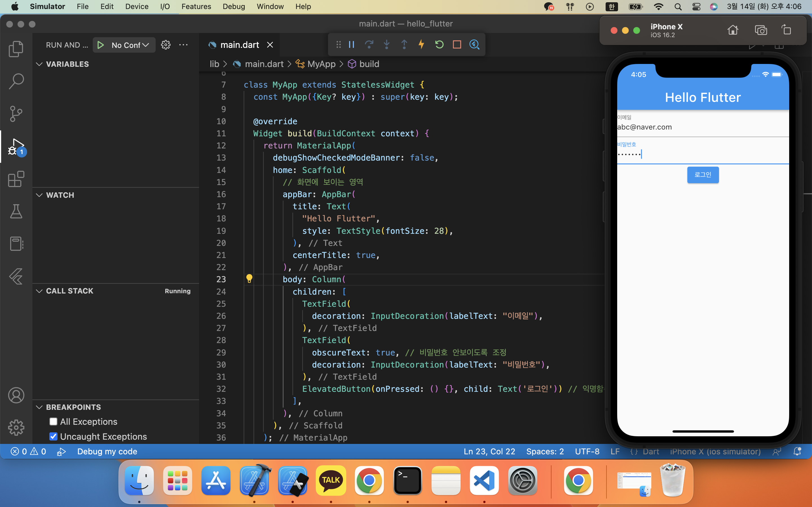812x507 pixels.
Task: Click the lightbulb quick-fix icon on line 23
Action: pos(249,278)
